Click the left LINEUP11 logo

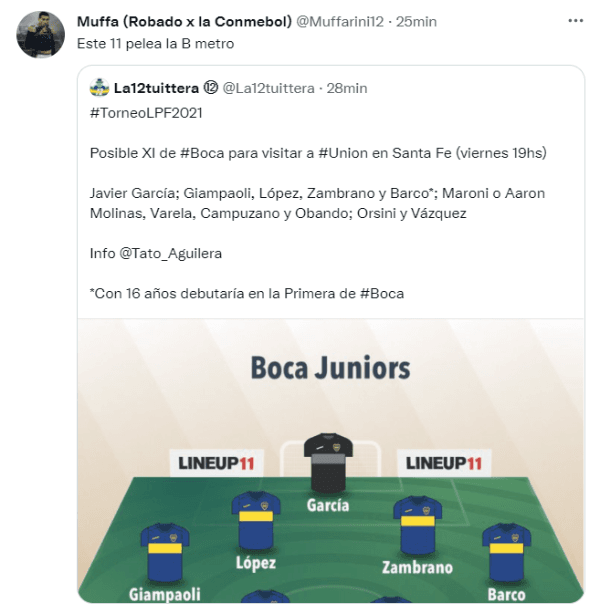click(217, 463)
